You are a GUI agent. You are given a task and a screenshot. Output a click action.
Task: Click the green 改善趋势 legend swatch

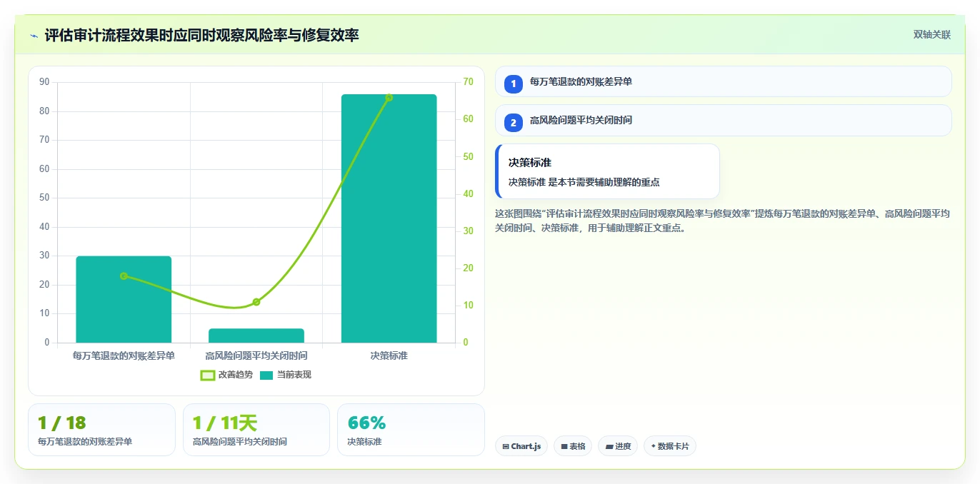pos(208,375)
